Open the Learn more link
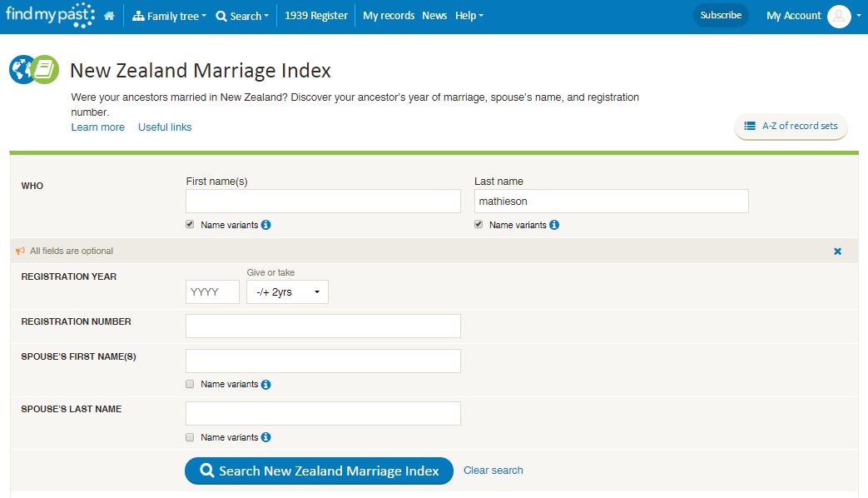The height and width of the screenshot is (498, 868). click(x=97, y=127)
